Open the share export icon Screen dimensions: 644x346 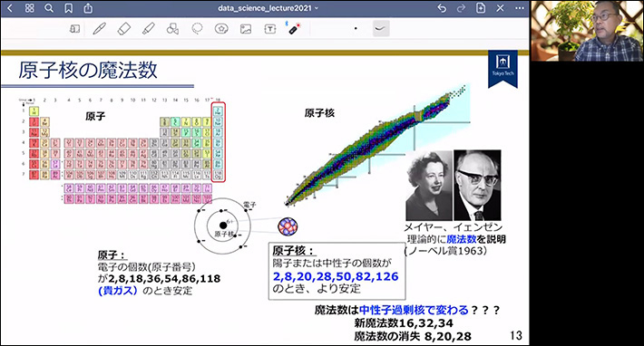88,8
